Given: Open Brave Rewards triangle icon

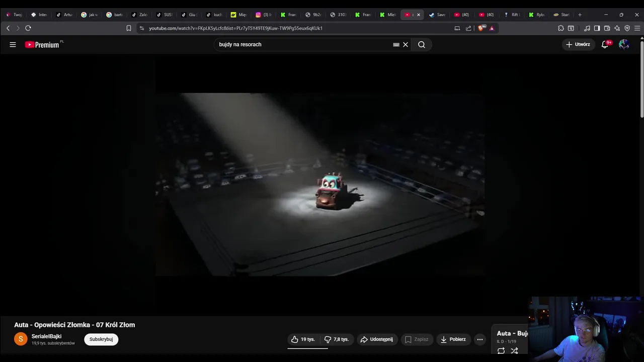Looking at the screenshot, I should pyautogui.click(x=492, y=28).
